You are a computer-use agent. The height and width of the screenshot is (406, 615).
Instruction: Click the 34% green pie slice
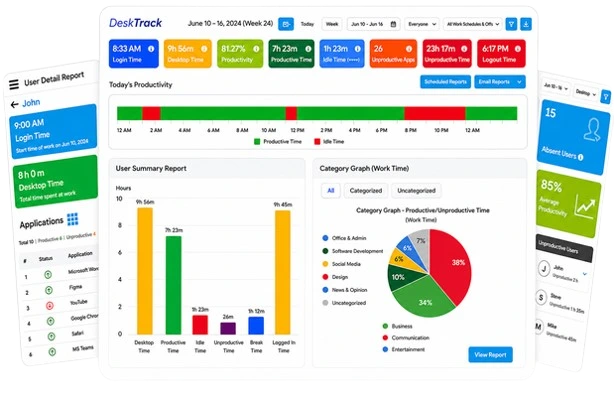[x=424, y=298]
